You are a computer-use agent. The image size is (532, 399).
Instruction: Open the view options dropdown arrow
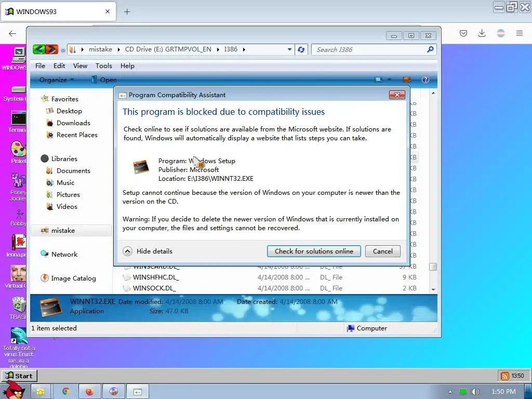pos(389,79)
